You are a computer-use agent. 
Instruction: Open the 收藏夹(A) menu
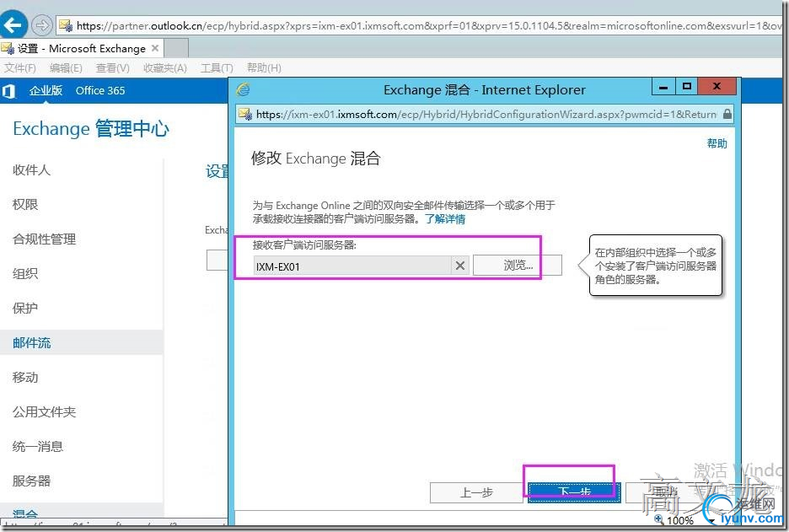point(165,68)
